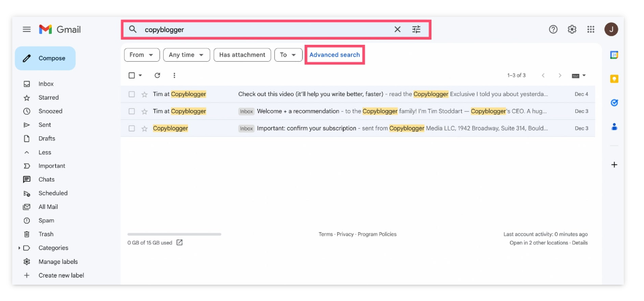Open Contacts side panel icon

(614, 126)
